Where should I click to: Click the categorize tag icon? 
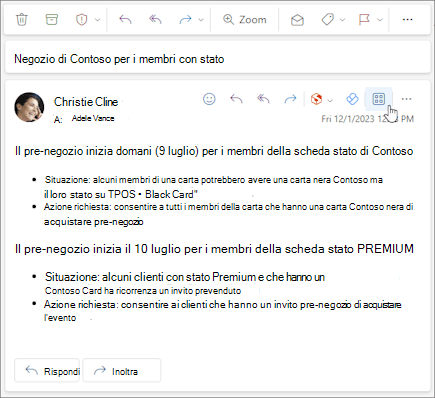(x=328, y=20)
